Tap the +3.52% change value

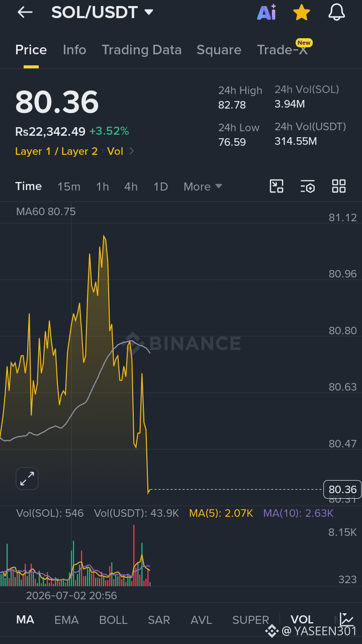click(x=109, y=131)
